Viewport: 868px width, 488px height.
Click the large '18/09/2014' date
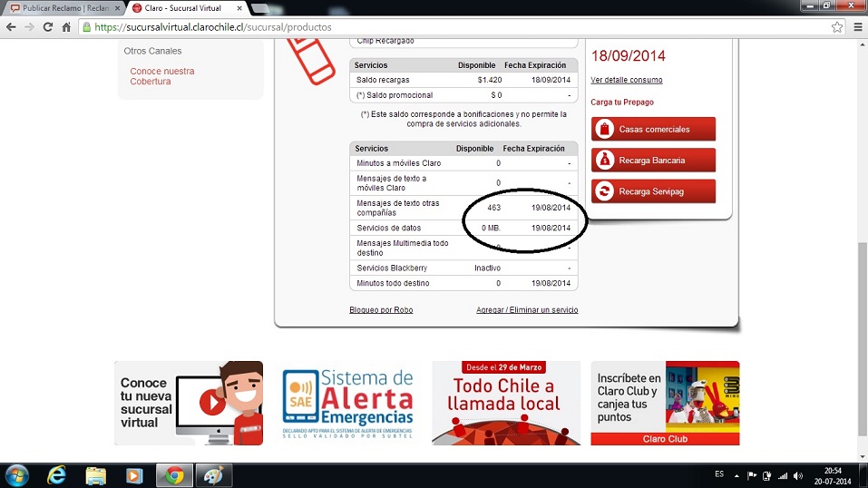629,56
